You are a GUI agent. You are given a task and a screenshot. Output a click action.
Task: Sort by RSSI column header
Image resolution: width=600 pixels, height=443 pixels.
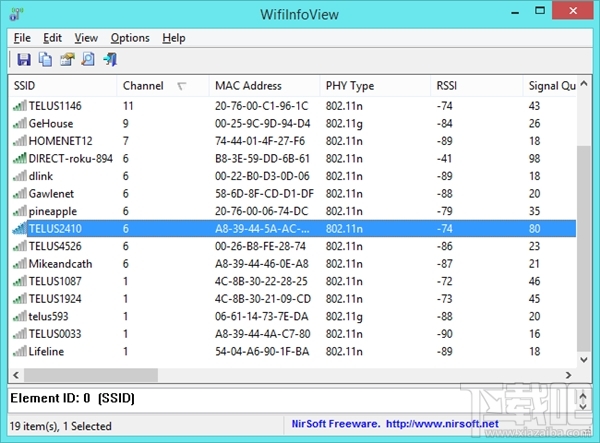click(477, 86)
